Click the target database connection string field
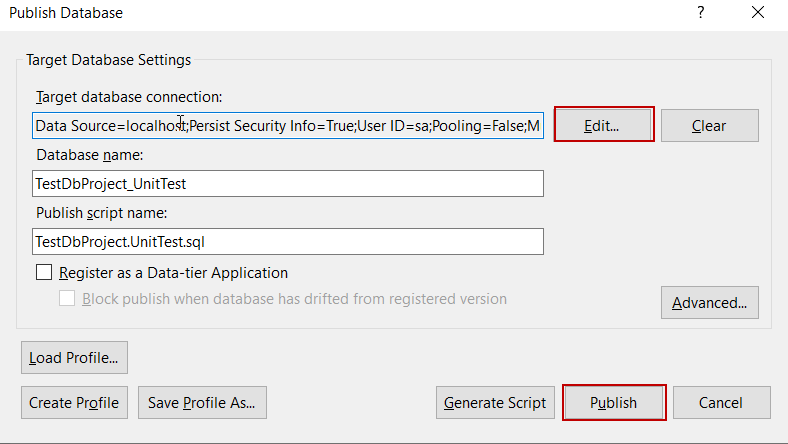Viewport: 788px width, 444px height. (x=288, y=126)
